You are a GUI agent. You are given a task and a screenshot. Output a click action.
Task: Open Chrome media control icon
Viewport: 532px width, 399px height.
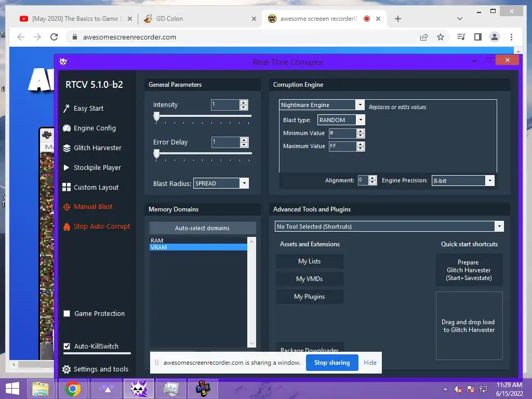tap(461, 37)
